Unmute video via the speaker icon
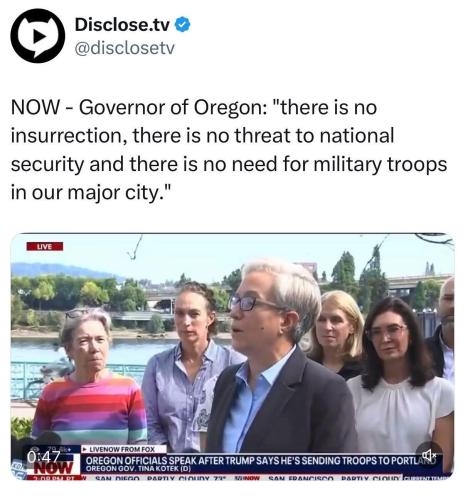Viewport: 465px width, 500px height. coord(429,455)
